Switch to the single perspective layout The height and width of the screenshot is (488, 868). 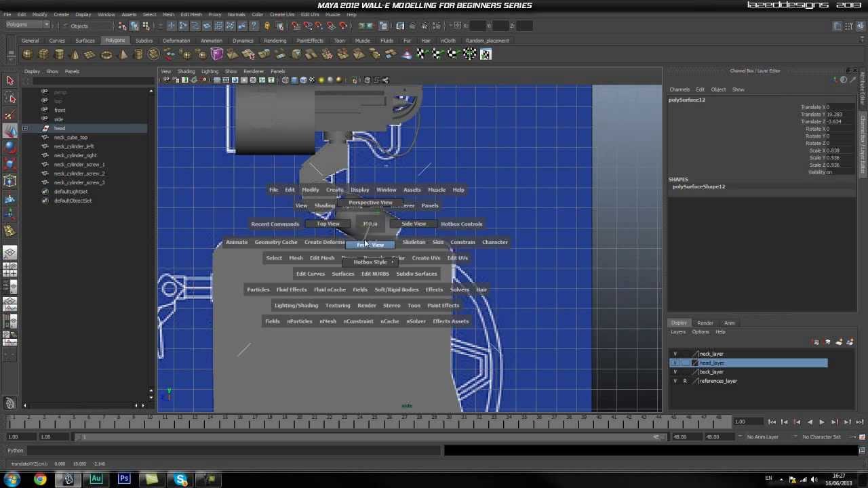click(9, 253)
